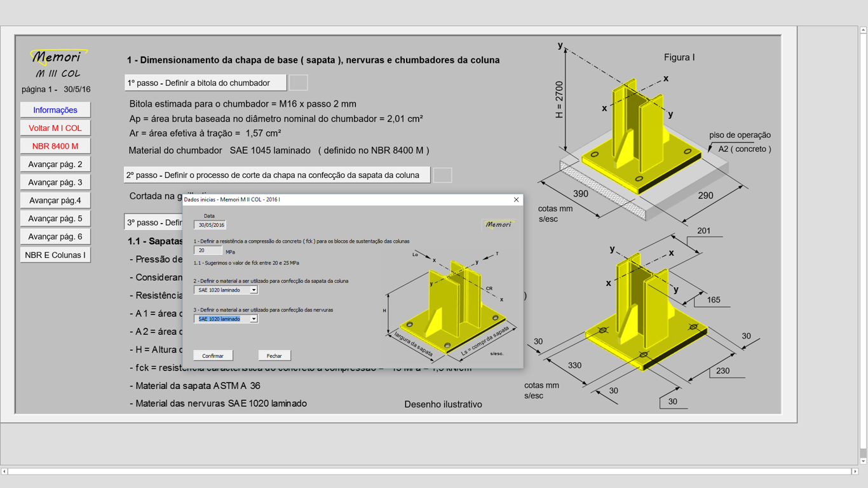This screenshot has height=488, width=868.
Task: Click text 'Bitola estimada para o chumbador = M16'
Action: (243, 104)
